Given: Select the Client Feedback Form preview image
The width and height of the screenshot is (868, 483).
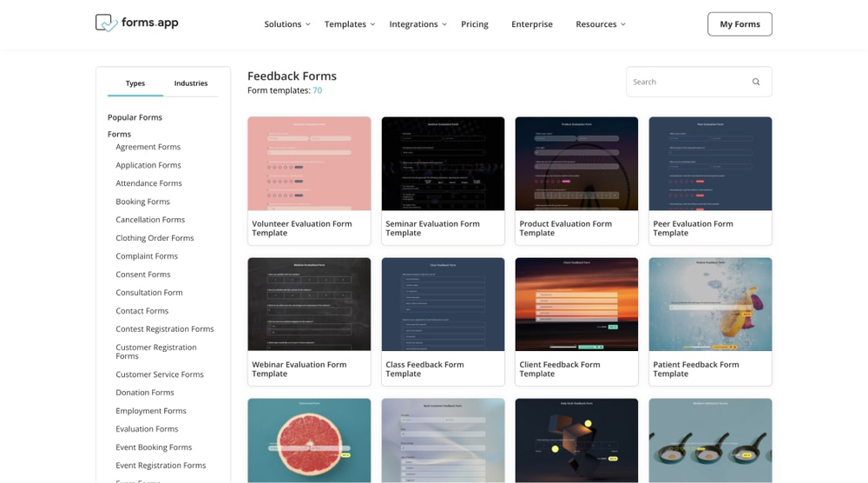Looking at the screenshot, I should 576,304.
